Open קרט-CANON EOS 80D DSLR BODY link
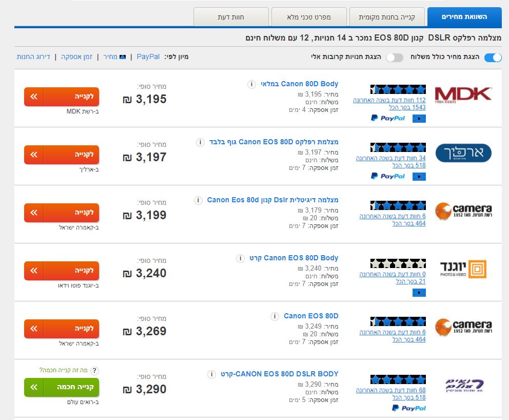The image size is (509, 420). (x=280, y=374)
